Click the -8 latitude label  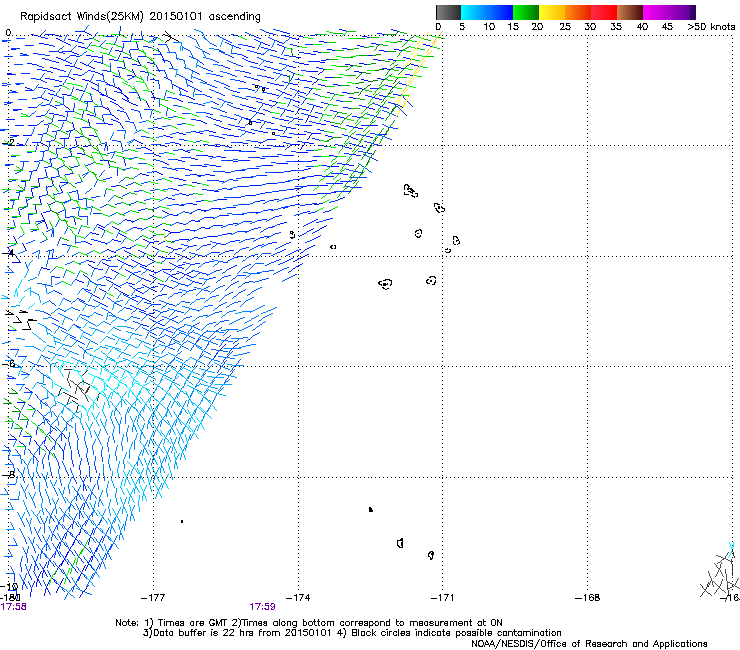(x=8, y=475)
